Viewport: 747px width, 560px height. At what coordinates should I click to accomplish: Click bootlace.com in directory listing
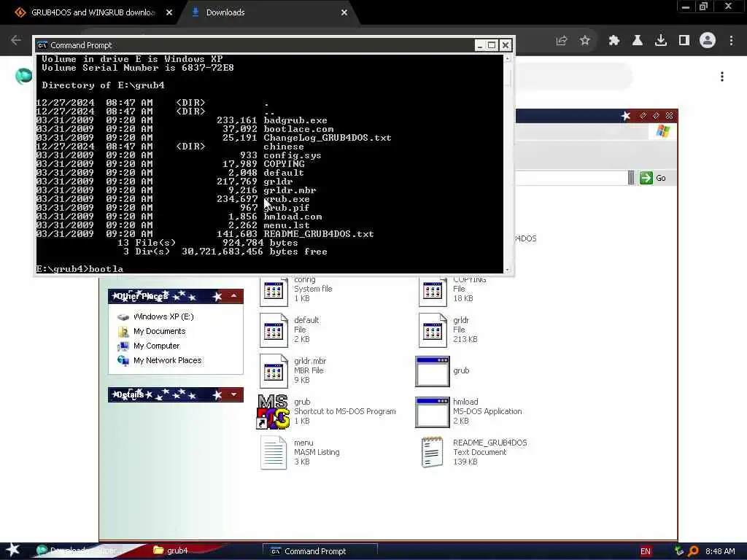298,129
